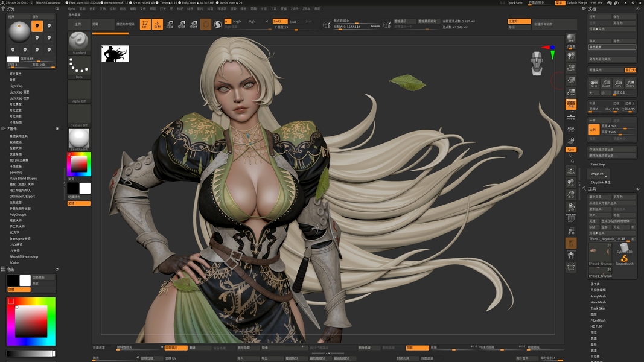
Task: Toggle Zadd mode
Action: (x=279, y=21)
